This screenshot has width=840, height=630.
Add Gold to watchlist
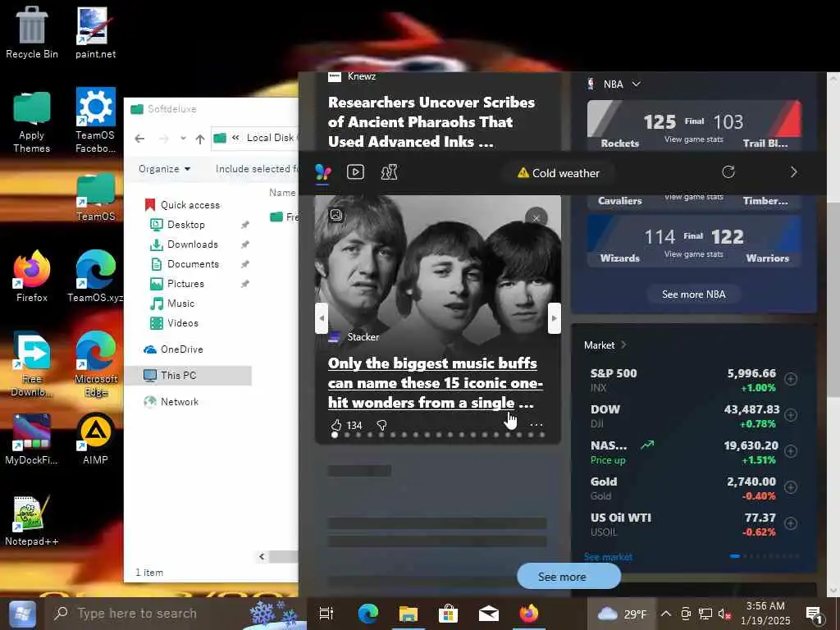(x=791, y=487)
